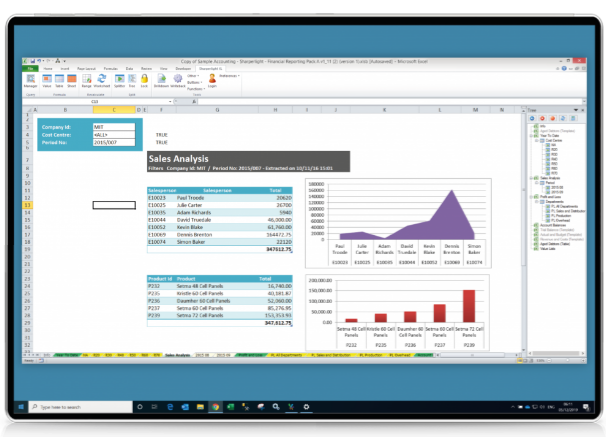The height and width of the screenshot is (437, 606).
Task: Click the Short formula ribbon icon
Action: point(72,81)
